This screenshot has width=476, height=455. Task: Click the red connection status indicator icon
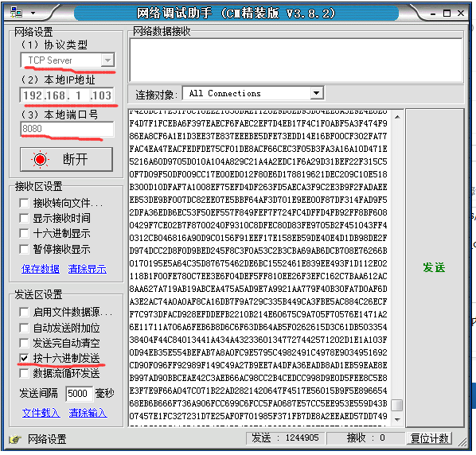point(40,159)
